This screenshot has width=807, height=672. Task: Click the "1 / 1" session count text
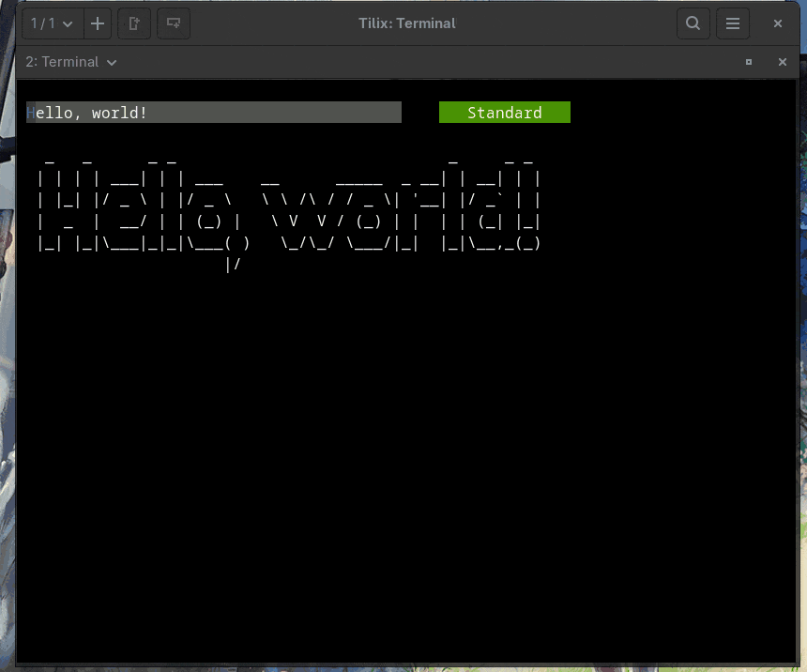[x=42, y=23]
